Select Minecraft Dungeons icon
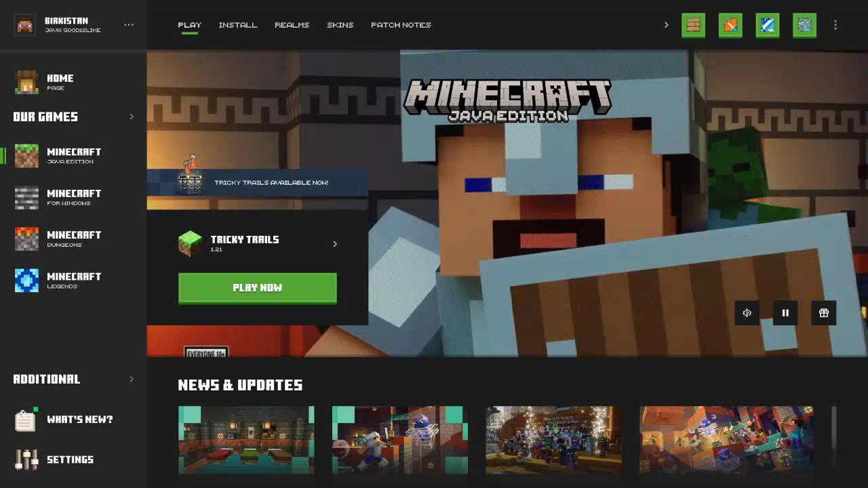This screenshot has width=868, height=488. click(x=27, y=239)
